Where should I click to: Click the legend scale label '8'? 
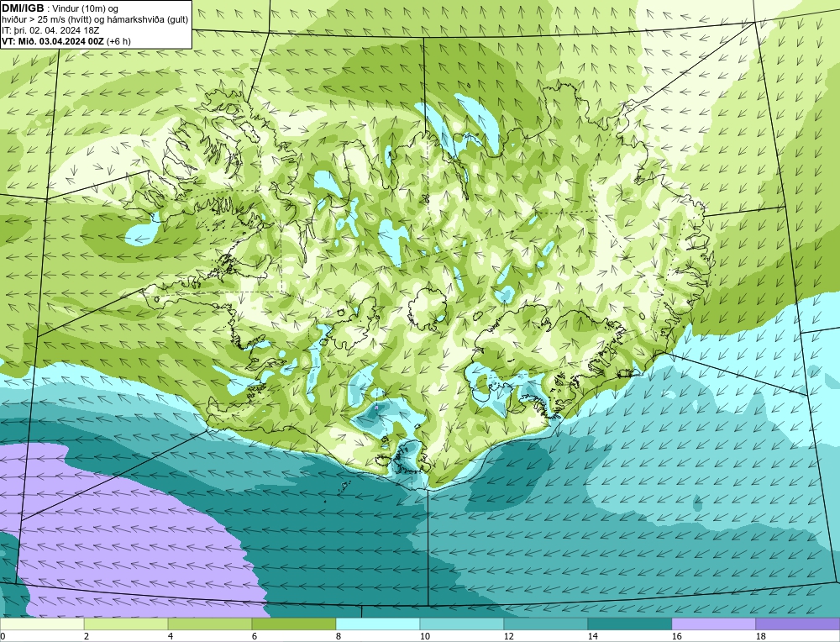(x=339, y=636)
